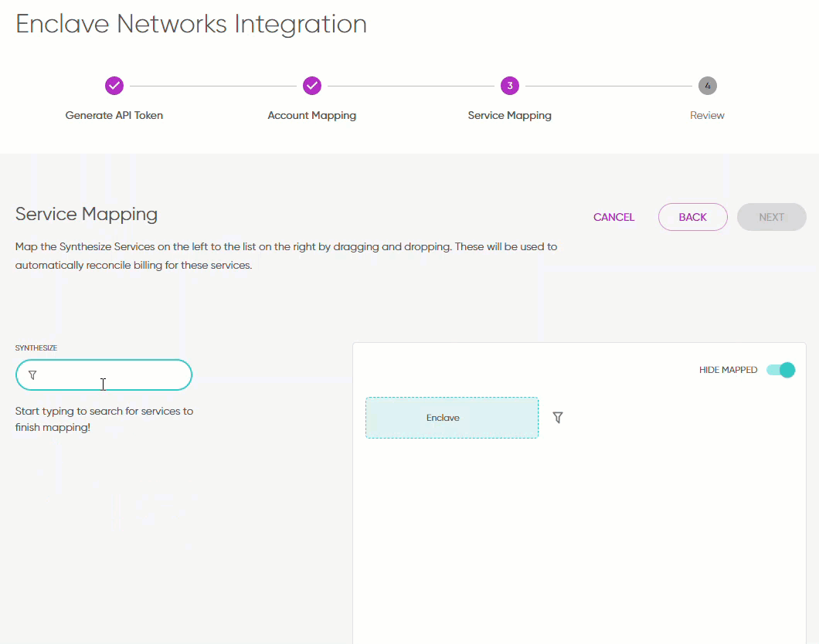The image size is (819, 644).
Task: Click the checkmark icon above Generate API Token label
Action: tap(114, 86)
